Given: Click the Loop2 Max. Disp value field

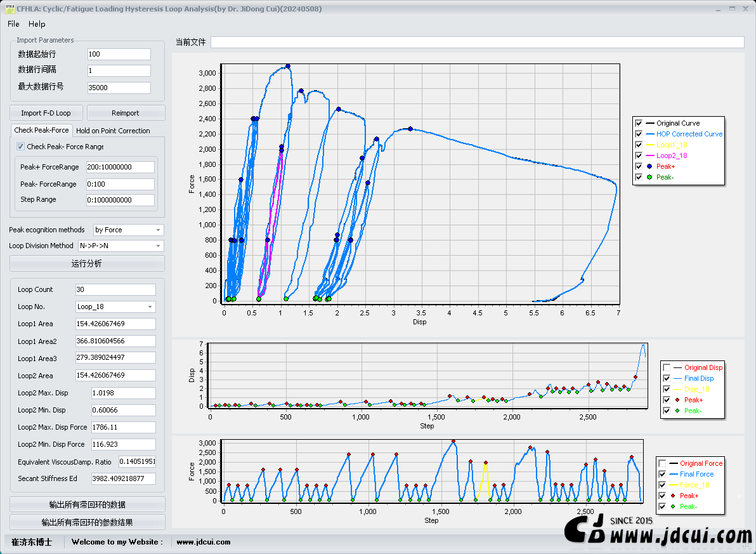Looking at the screenshot, I should click(x=124, y=393).
